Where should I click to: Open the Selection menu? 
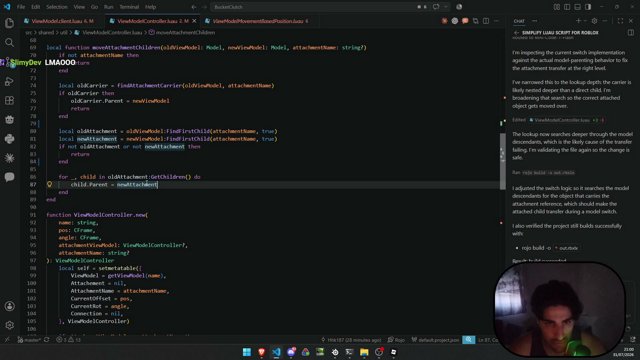coord(57,7)
